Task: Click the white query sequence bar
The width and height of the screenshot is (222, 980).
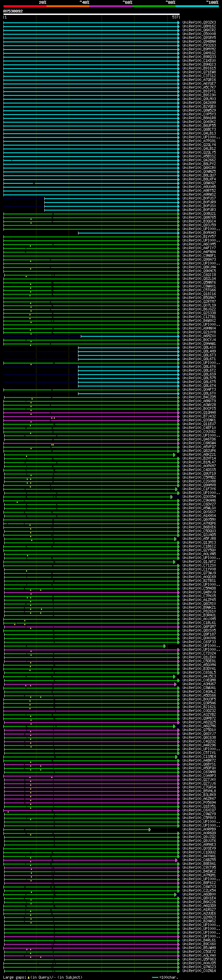Action: pyautogui.click(x=92, y=15)
